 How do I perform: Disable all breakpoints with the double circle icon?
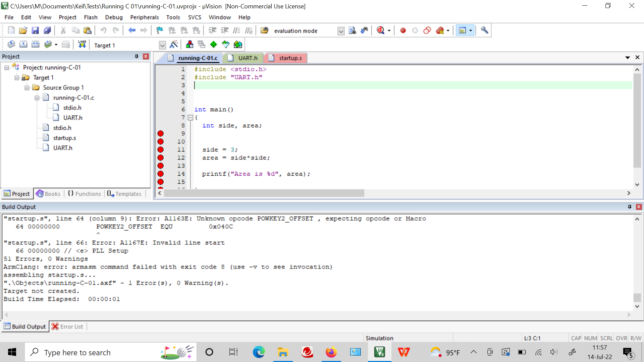tap(427, 31)
